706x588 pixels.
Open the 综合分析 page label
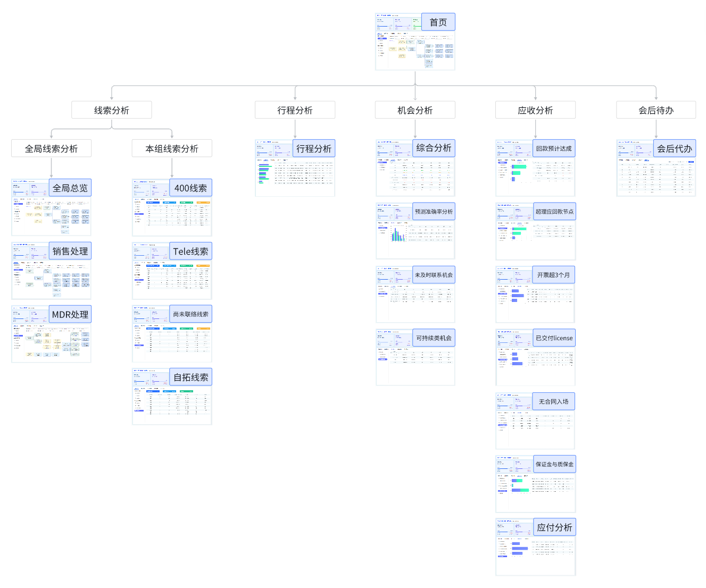pyautogui.click(x=434, y=148)
